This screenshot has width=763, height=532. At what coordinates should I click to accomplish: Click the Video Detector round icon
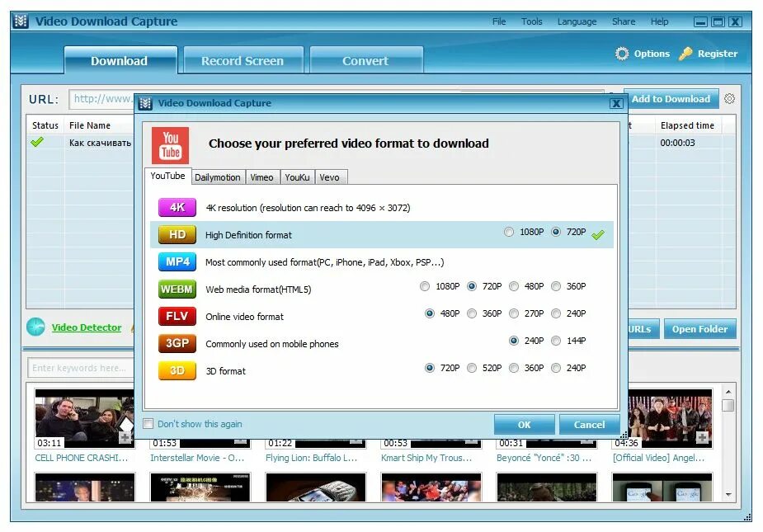click(35, 327)
